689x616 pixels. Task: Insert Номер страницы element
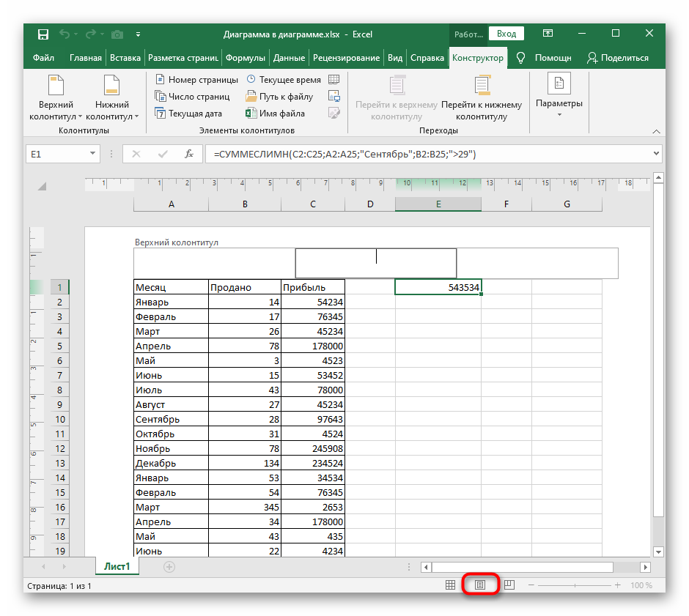(x=196, y=80)
